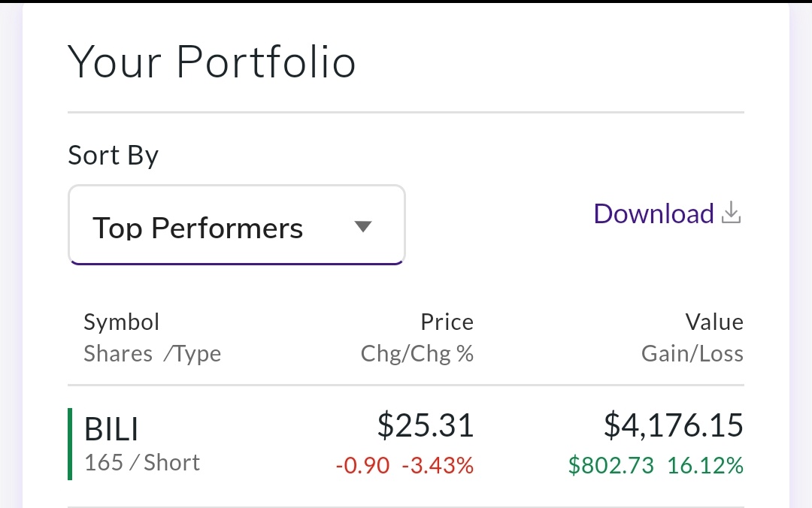Click the Chg/Chg % subheader
Image resolution: width=812 pixels, height=508 pixels.
(x=417, y=354)
